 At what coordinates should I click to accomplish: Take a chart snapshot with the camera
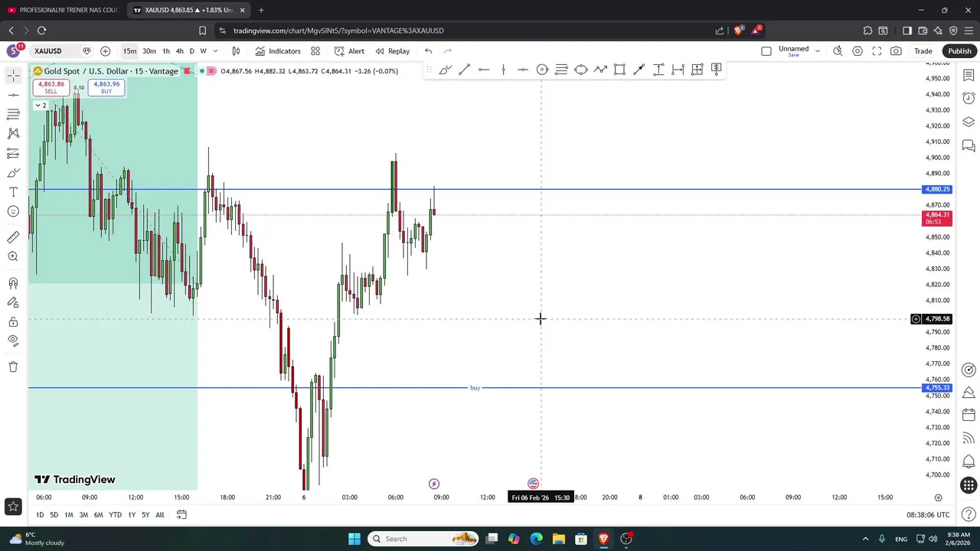point(896,51)
